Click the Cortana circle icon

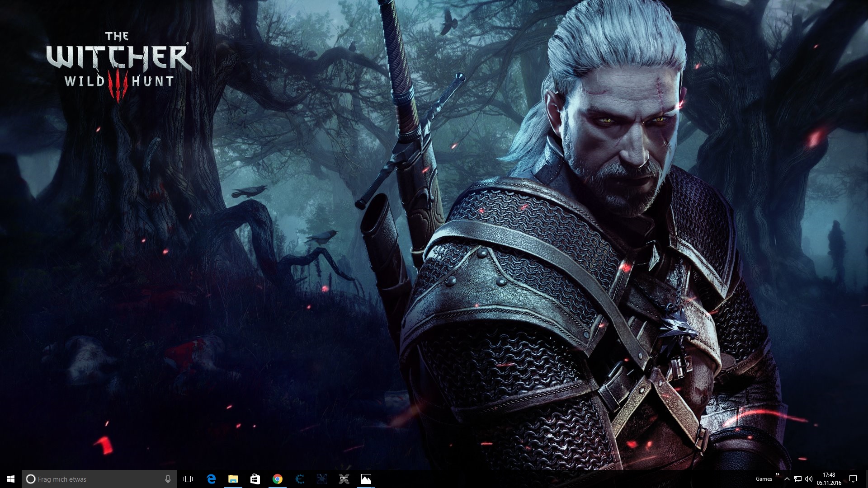[x=30, y=479]
